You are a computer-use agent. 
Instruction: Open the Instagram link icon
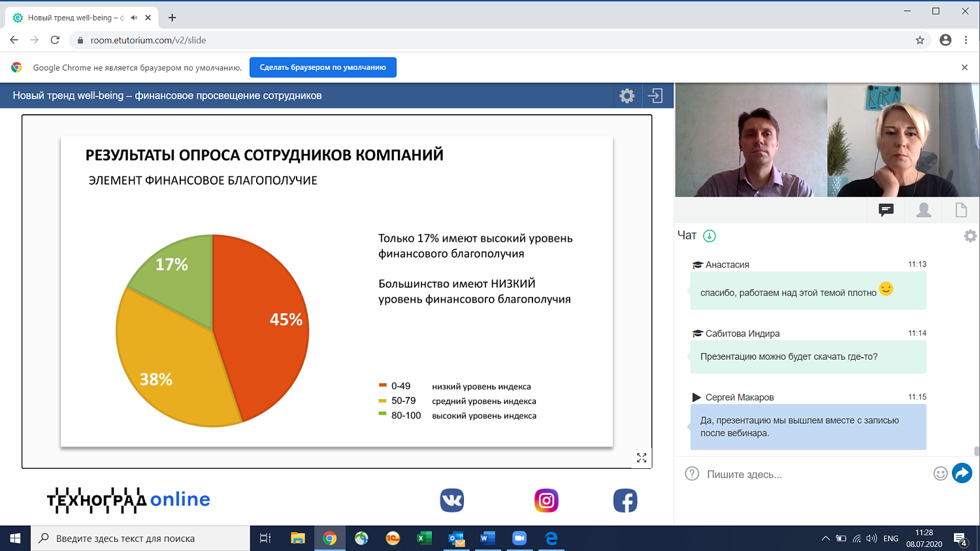(x=547, y=501)
